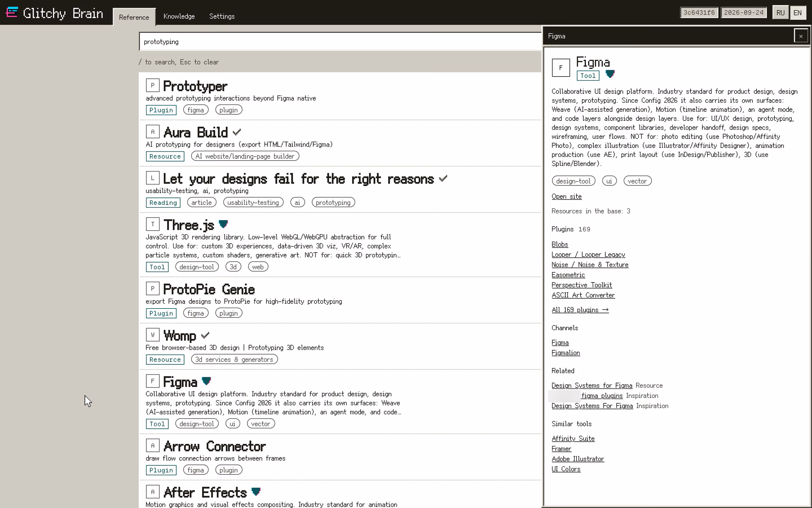Click the checkmark after Let your designs fail title
This screenshot has width=812, height=508.
(443, 178)
